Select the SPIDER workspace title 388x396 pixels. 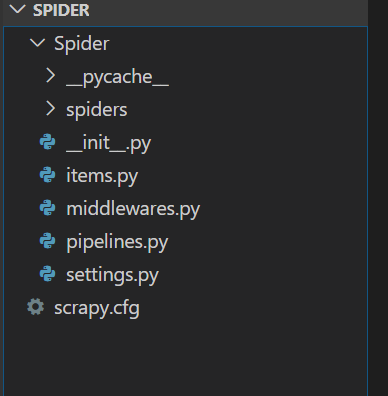(x=61, y=10)
